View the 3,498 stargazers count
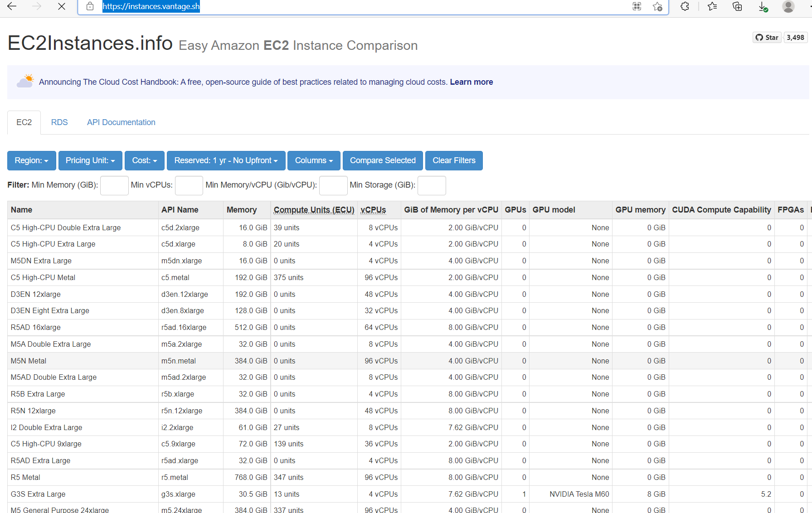This screenshot has width=812, height=513. click(796, 38)
